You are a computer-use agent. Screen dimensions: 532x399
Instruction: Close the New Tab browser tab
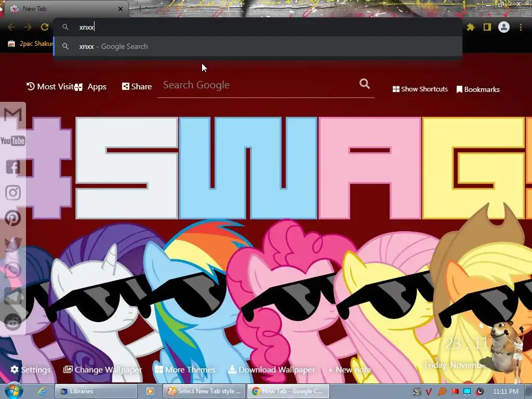(x=121, y=9)
